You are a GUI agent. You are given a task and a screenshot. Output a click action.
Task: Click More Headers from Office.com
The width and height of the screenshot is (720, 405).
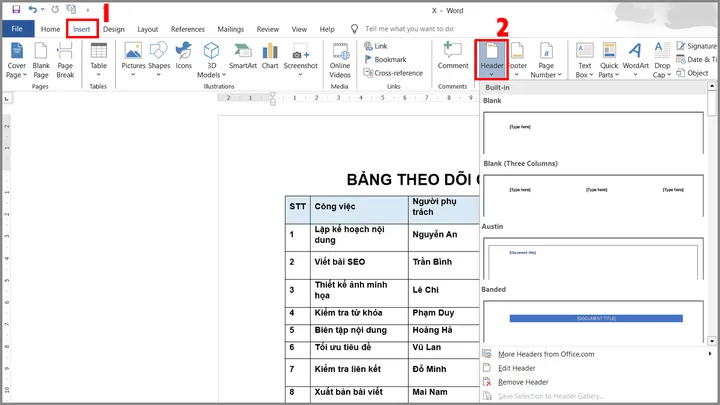[546, 354]
